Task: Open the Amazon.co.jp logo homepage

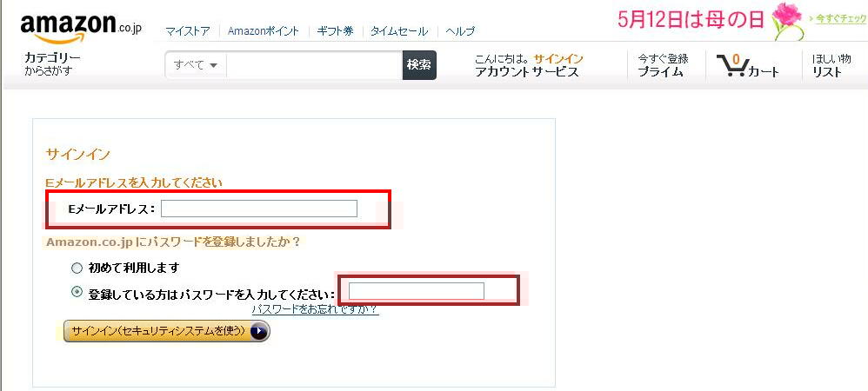Action: point(80,27)
